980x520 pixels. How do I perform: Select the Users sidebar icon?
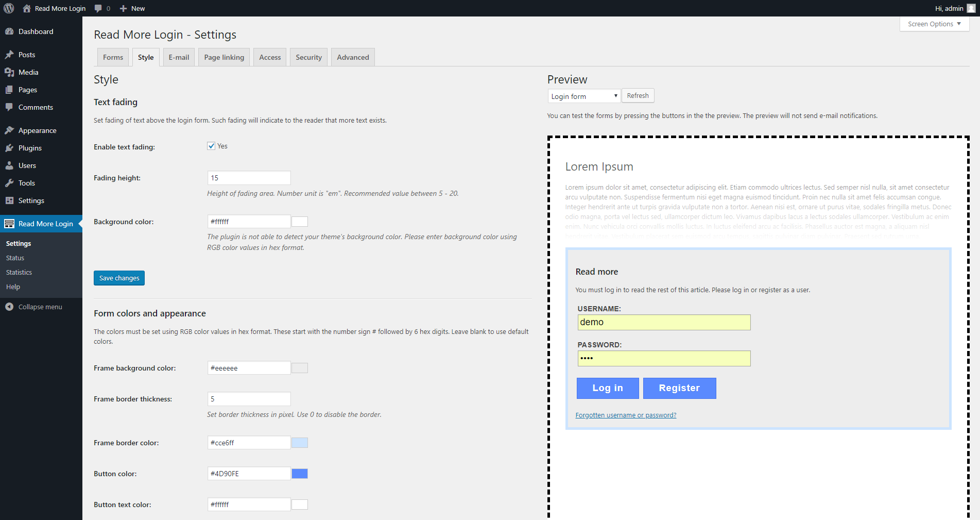tap(10, 165)
